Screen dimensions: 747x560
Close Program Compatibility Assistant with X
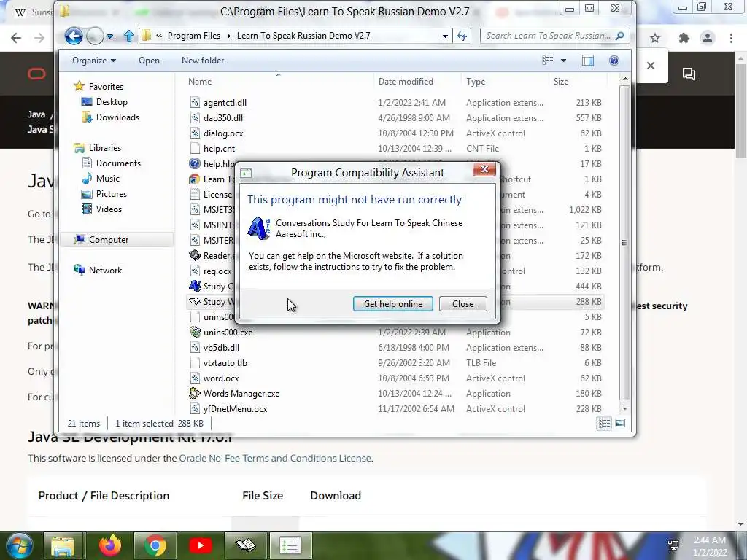tap(484, 169)
